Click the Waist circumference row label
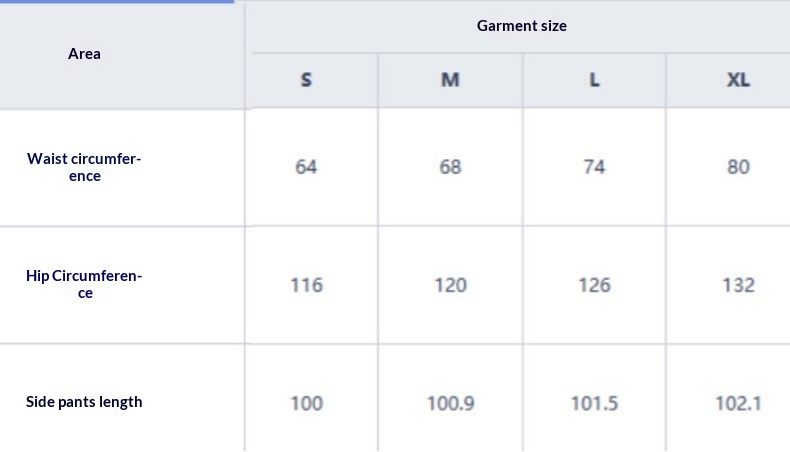790x452 pixels. tap(84, 167)
